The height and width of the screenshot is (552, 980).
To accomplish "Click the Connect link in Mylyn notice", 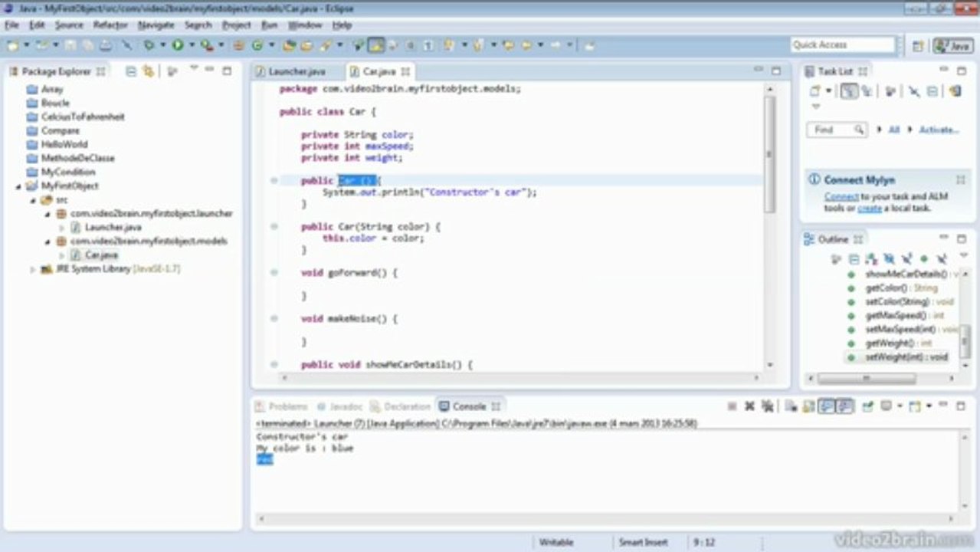I will tap(841, 197).
